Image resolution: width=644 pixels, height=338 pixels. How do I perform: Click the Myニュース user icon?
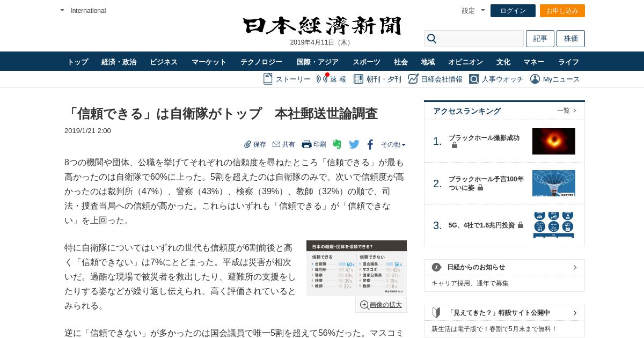pyautogui.click(x=535, y=79)
